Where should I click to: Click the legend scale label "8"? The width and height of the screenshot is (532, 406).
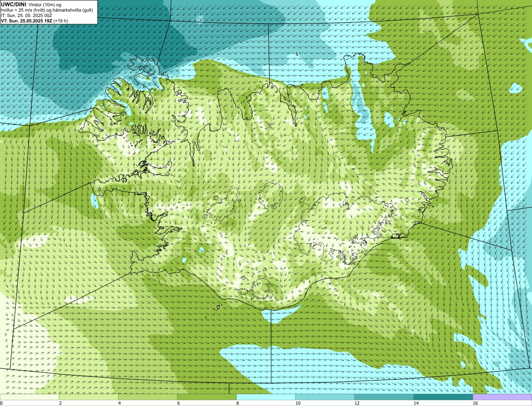click(237, 403)
